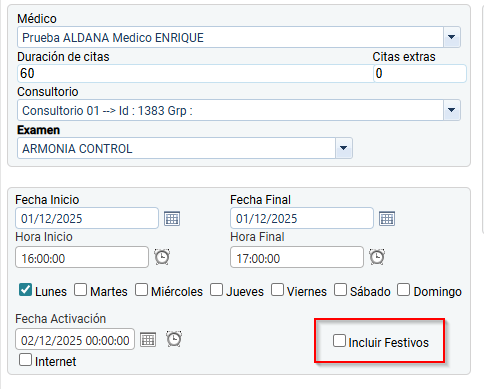Check the Domingo checkbox
Screen dimensions: 484x389
pyautogui.click(x=403, y=290)
